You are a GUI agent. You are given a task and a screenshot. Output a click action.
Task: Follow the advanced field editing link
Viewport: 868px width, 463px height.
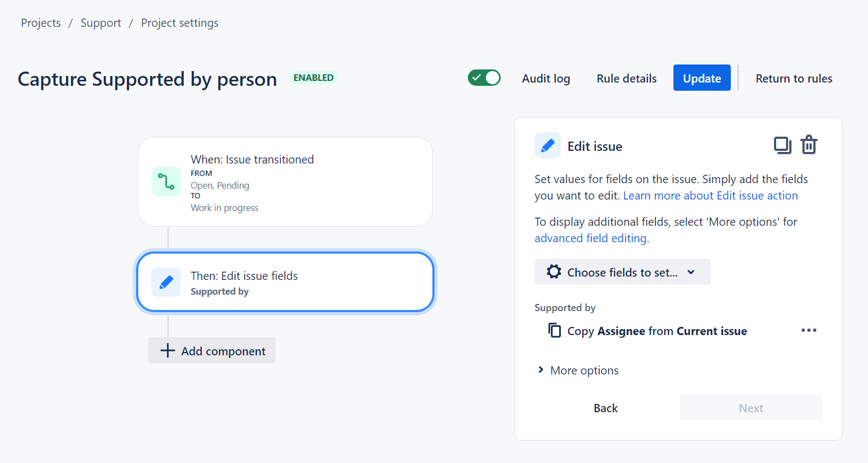pos(590,238)
